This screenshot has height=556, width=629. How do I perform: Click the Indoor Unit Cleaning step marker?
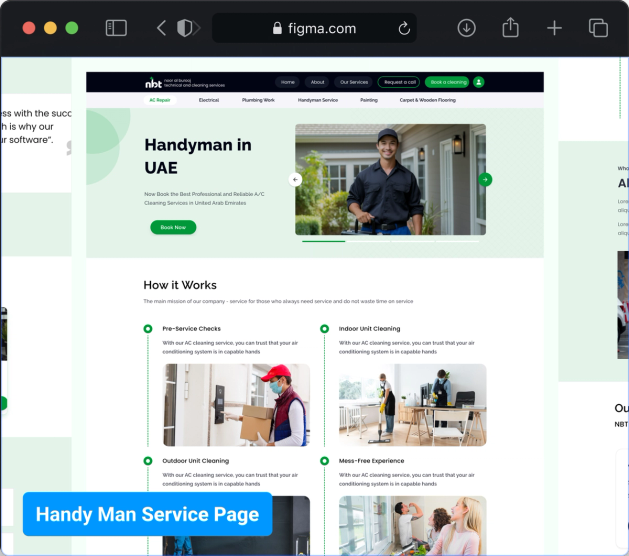324,329
